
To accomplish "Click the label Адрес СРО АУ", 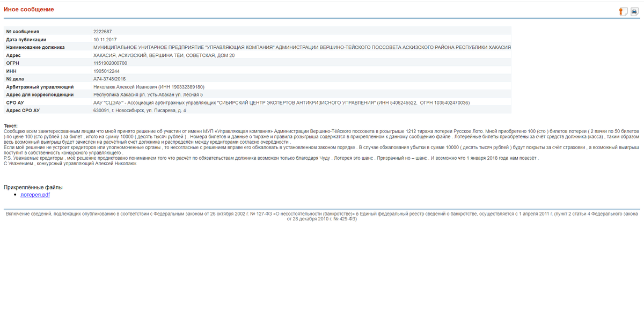I will pyautogui.click(x=23, y=110).
